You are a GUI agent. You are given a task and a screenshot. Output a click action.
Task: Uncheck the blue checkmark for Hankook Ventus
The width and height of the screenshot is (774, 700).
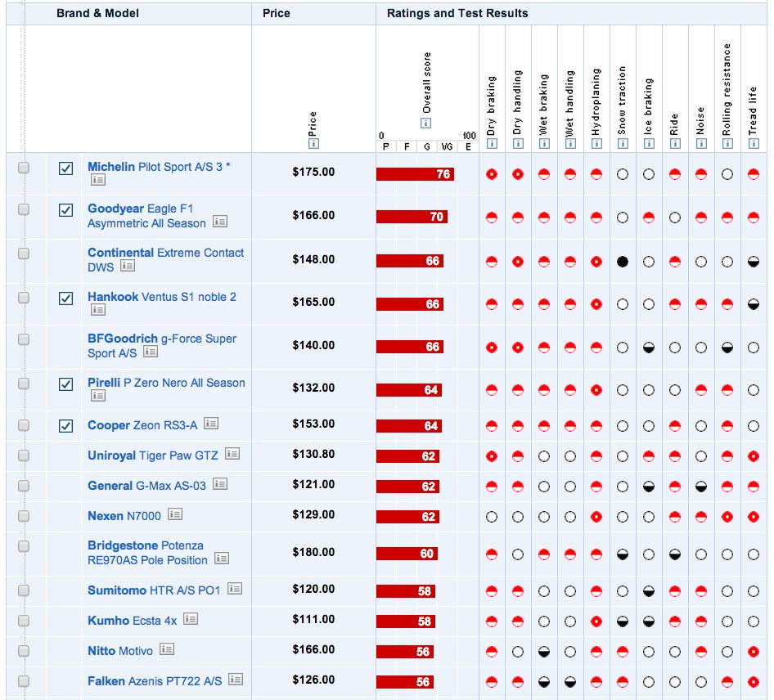click(x=65, y=298)
